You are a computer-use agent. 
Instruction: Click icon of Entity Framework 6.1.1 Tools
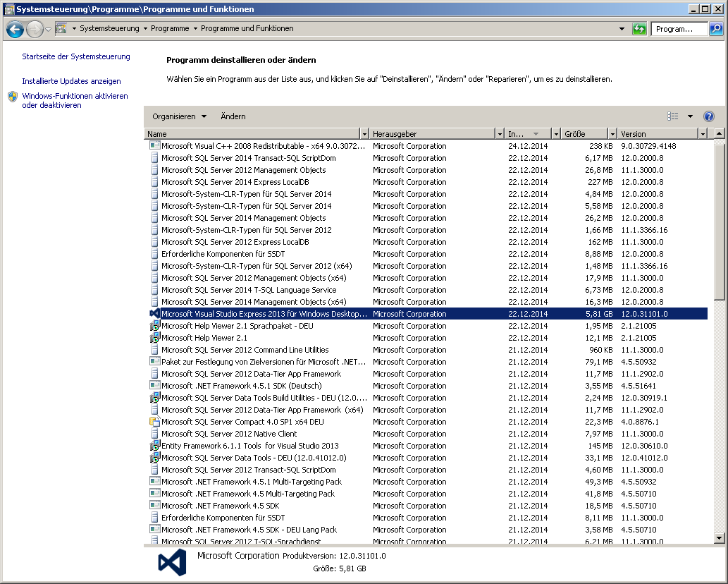[154, 446]
